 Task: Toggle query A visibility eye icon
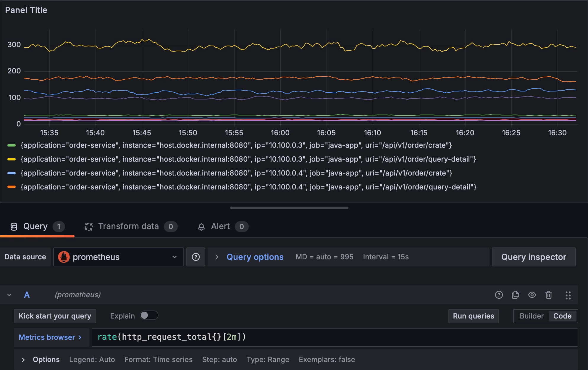pyautogui.click(x=532, y=295)
